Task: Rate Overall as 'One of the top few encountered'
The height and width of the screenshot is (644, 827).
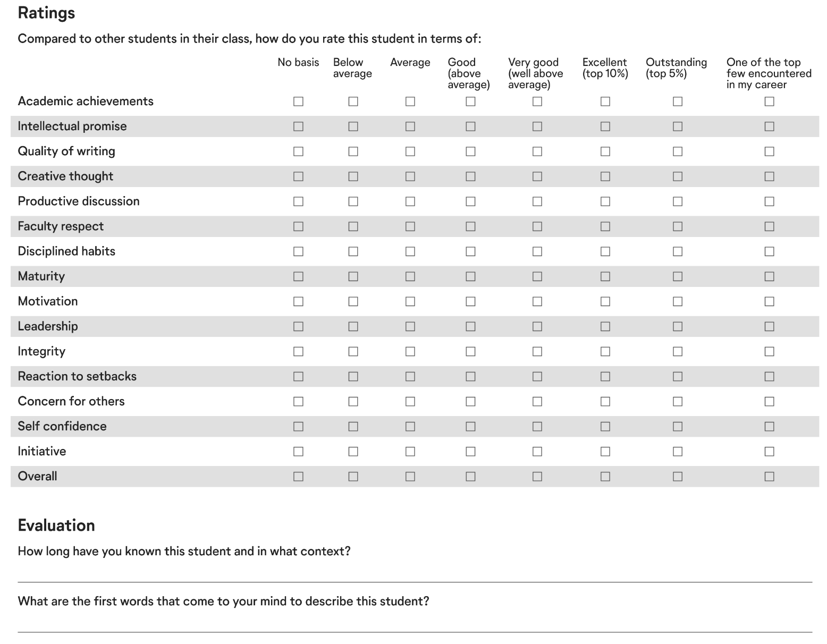Action: coord(769,476)
